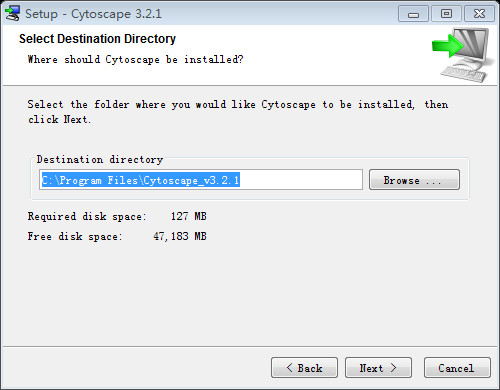
Task: Minimize the Cytoscape setup window
Action: 413,14
